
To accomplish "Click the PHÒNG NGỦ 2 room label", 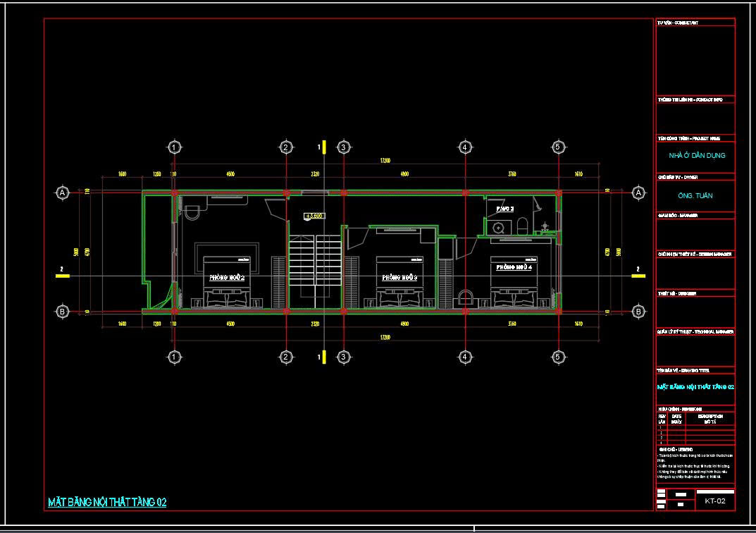I will point(227,278).
